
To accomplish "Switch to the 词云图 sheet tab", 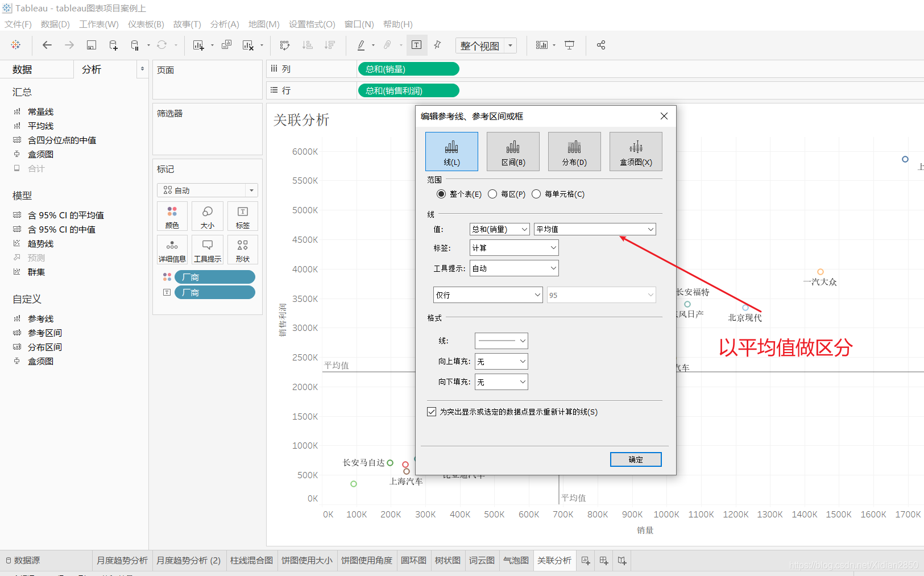I will (482, 561).
